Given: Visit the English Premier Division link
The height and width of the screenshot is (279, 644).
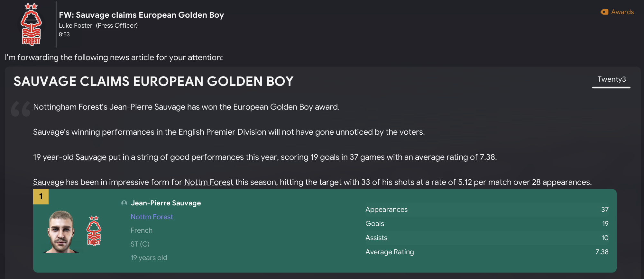Looking at the screenshot, I should (x=222, y=132).
